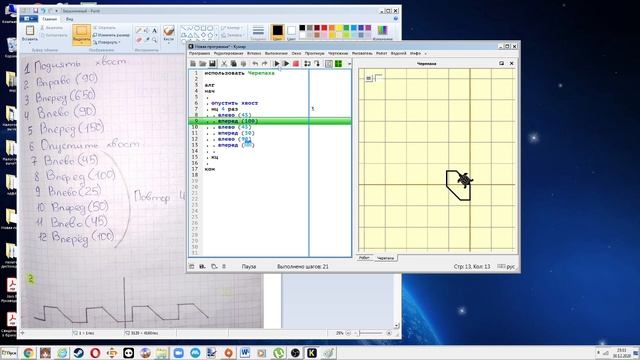The height and width of the screenshot is (360, 640).
Task: Step over icon in Kumir toolbar
Action: [307, 64]
